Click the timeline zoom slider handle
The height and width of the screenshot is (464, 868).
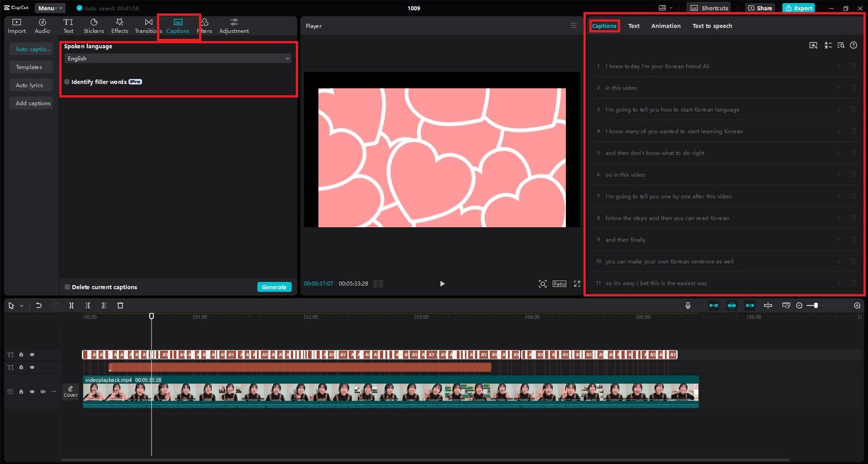click(815, 306)
